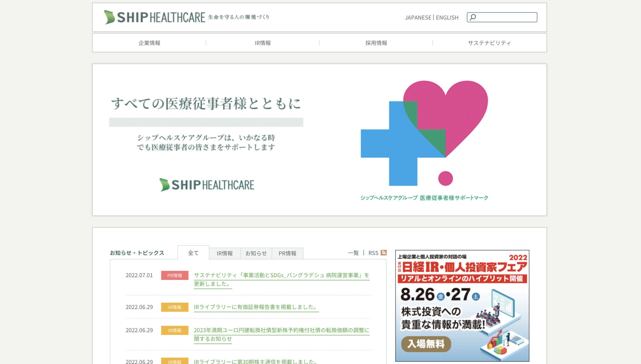Image resolution: width=641 pixels, height=364 pixels.
Task: Open サステナビリティ SDGs バングラデシュ news item
Action: point(281,279)
